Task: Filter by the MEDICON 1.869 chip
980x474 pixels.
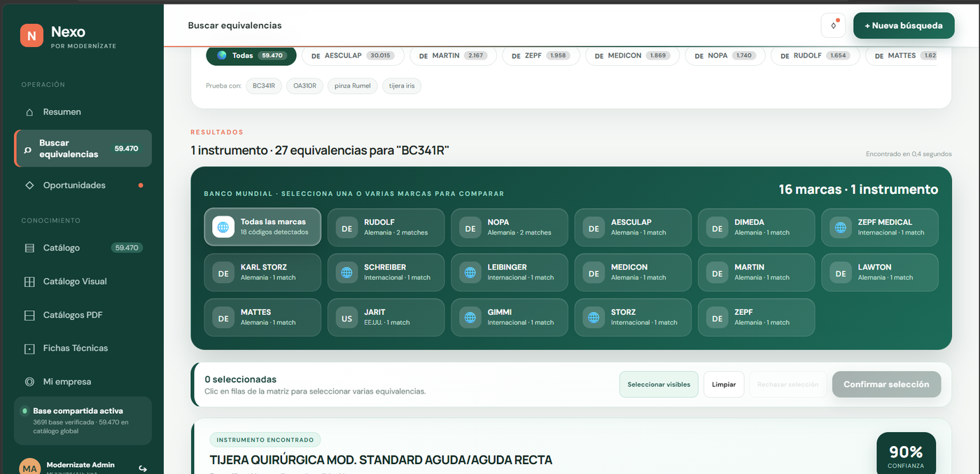Action: click(632, 55)
